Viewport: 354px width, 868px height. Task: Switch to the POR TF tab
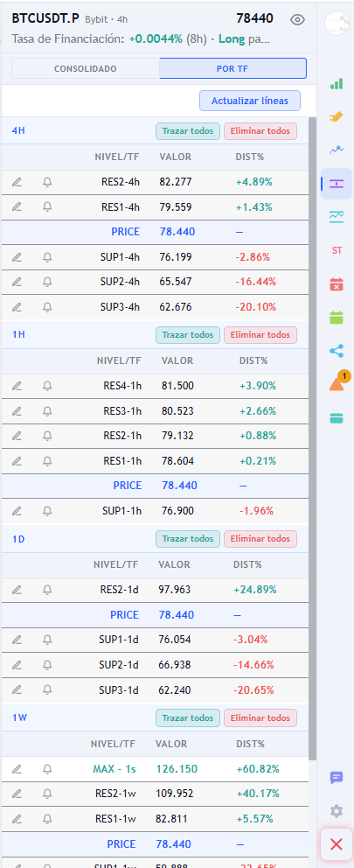point(233,68)
